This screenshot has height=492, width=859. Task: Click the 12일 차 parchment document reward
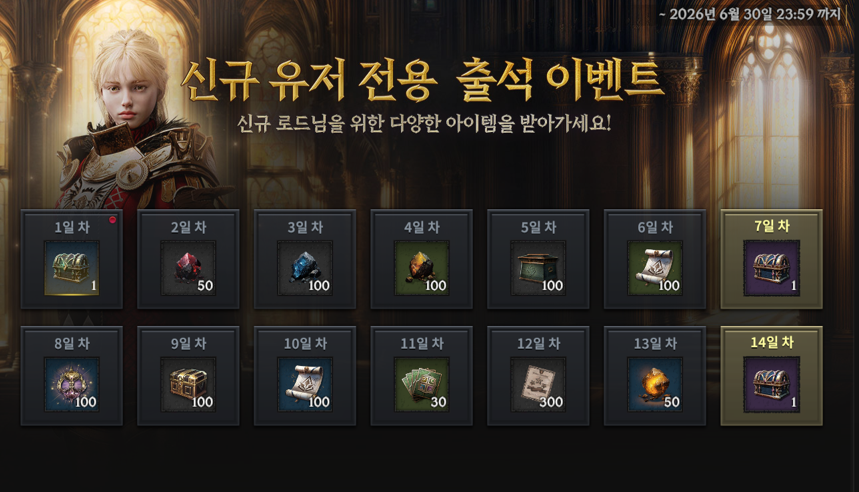pyautogui.click(x=538, y=385)
